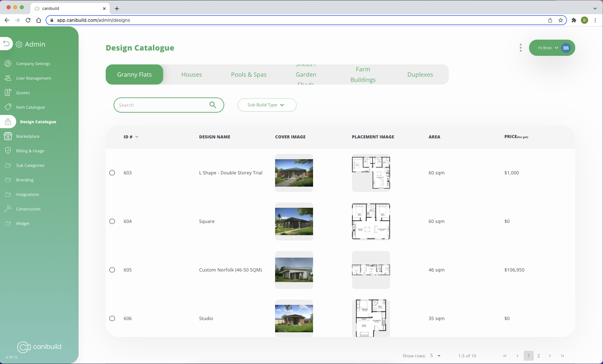
Task: Select the Marketplace sidebar icon
Action: tap(8, 136)
